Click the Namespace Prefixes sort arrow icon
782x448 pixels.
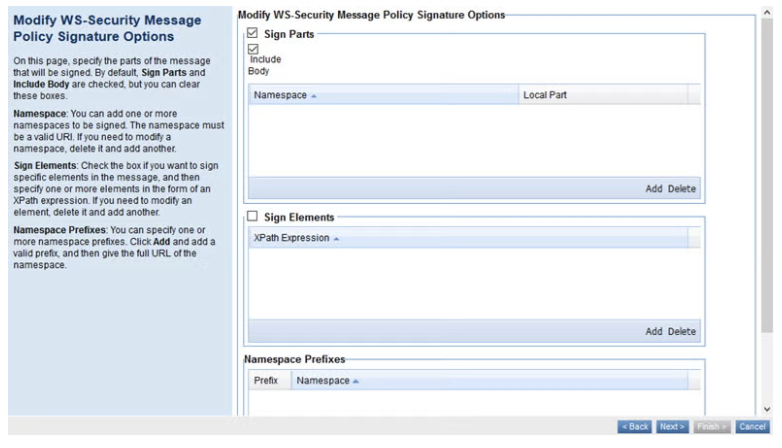pos(356,382)
